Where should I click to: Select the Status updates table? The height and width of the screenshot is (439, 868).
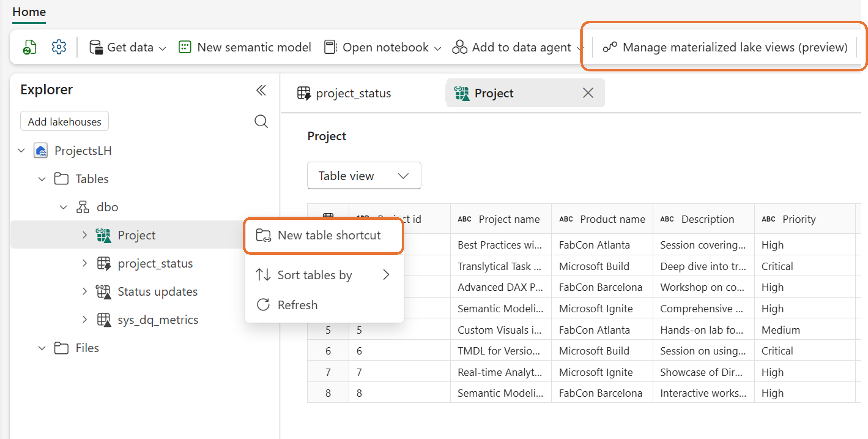157,291
